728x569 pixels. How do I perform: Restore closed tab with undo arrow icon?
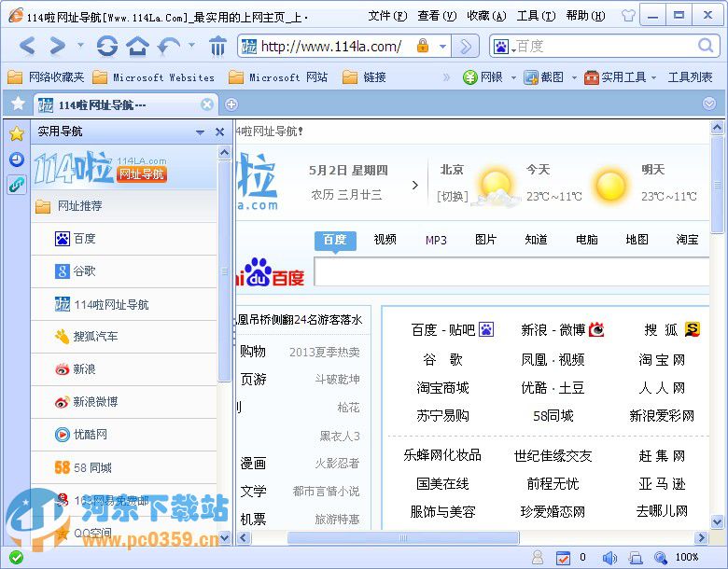[169, 46]
